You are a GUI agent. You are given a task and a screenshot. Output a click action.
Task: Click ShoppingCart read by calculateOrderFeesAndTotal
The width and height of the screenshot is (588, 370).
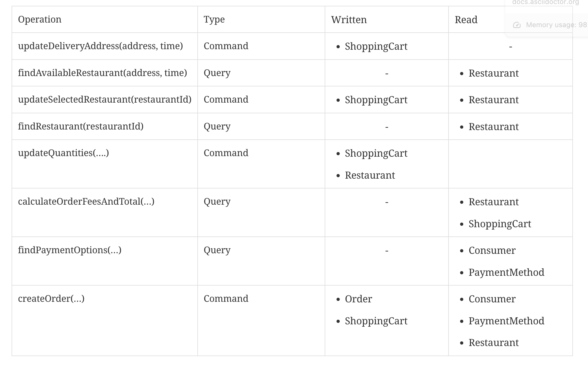click(x=500, y=224)
